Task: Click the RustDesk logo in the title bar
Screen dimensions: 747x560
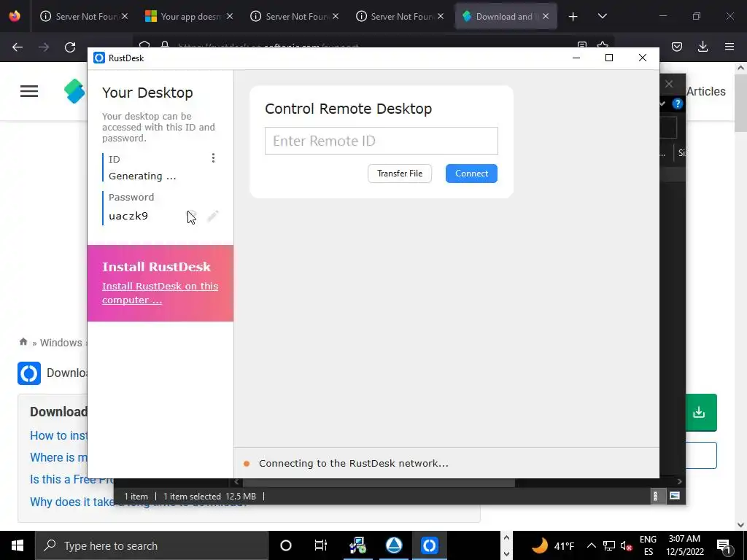Action: click(x=99, y=58)
